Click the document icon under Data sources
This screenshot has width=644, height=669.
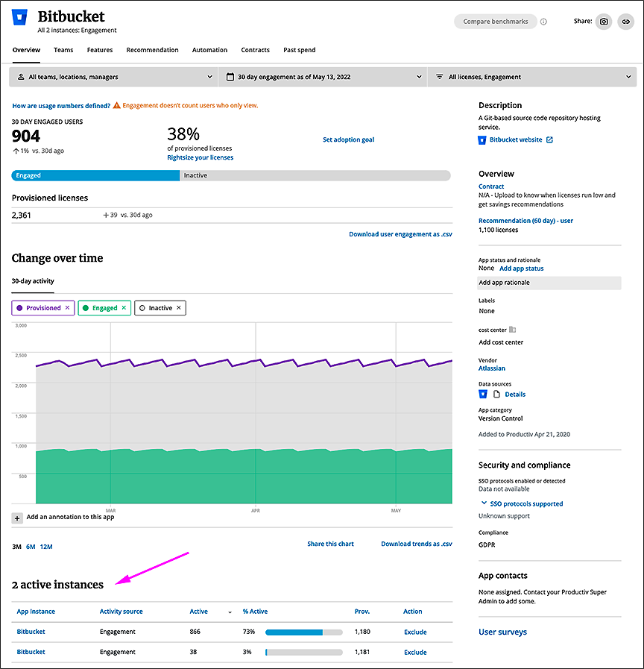pyautogui.click(x=496, y=394)
